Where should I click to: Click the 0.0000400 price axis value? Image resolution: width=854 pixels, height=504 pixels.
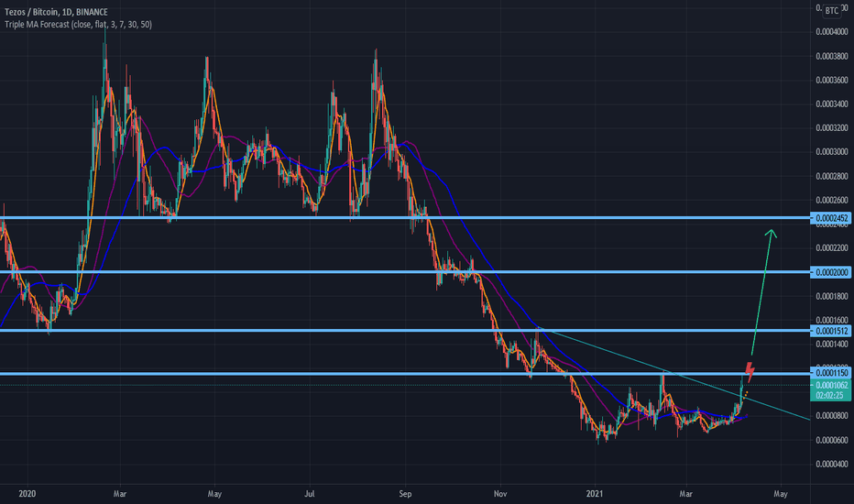(x=832, y=464)
